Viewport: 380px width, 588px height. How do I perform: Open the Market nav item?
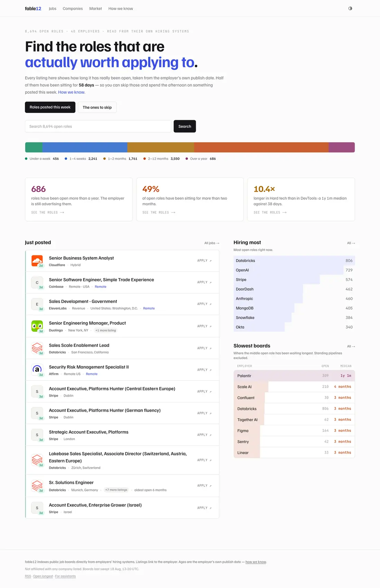click(x=95, y=9)
